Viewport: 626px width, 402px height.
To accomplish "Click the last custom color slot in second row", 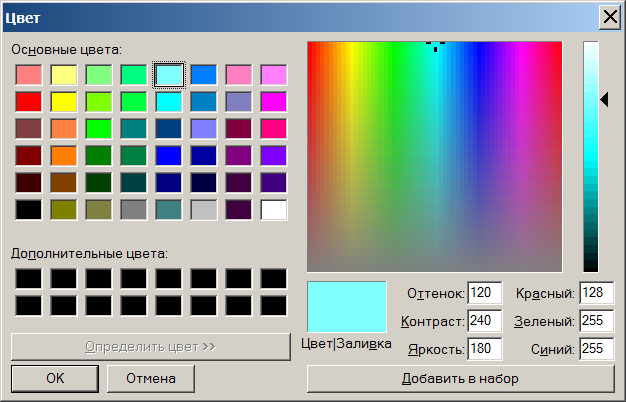I will click(273, 305).
